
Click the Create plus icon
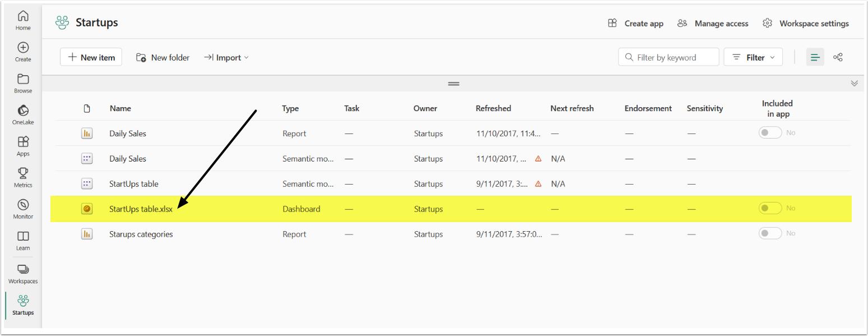[x=23, y=48]
